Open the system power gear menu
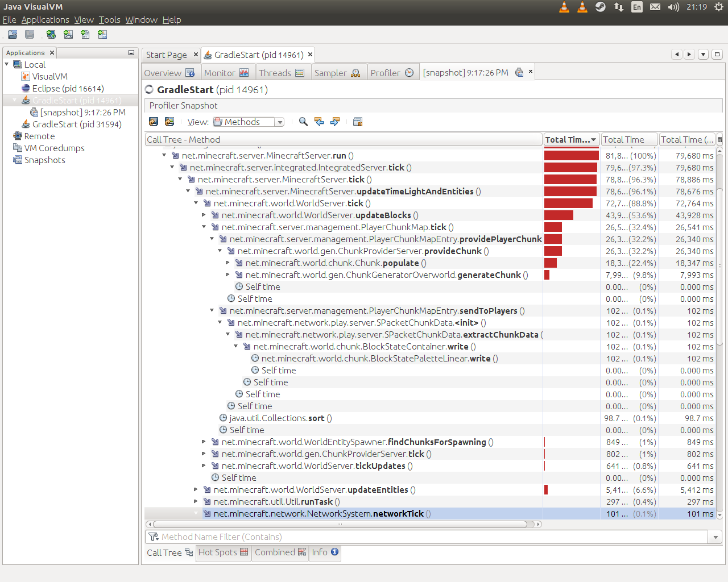Image resolution: width=728 pixels, height=582 pixels. point(718,7)
